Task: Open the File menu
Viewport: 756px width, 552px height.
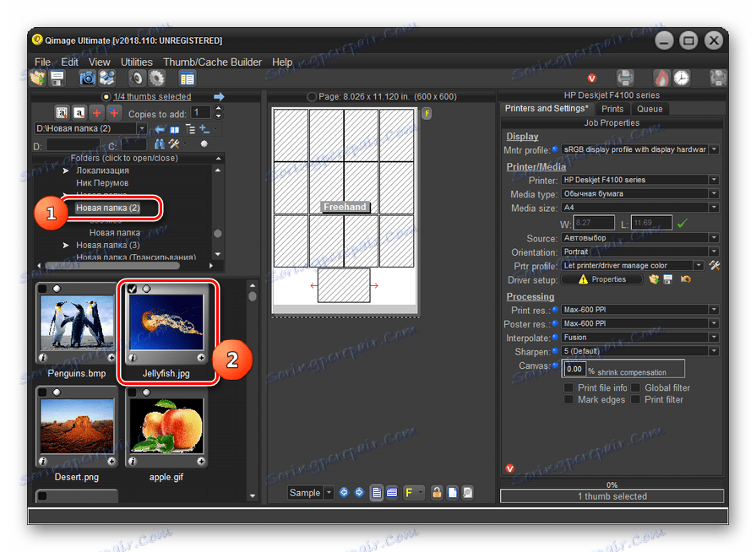Action: (x=42, y=62)
